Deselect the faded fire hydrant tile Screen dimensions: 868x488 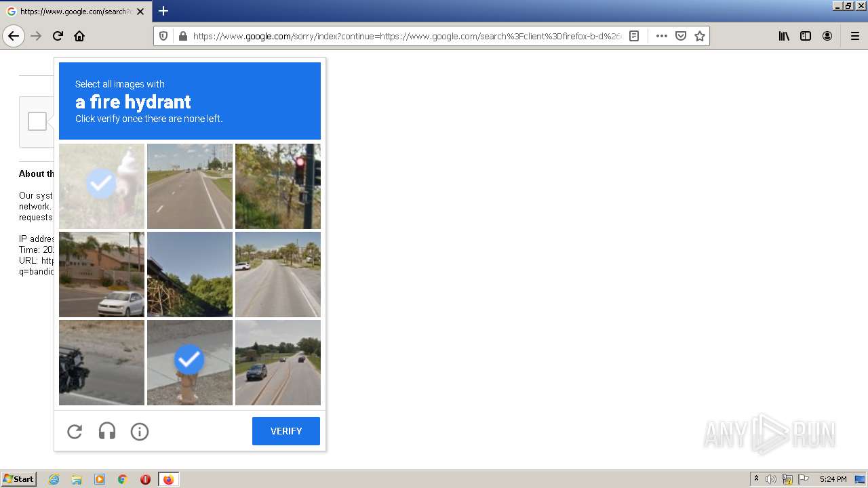[x=102, y=186]
